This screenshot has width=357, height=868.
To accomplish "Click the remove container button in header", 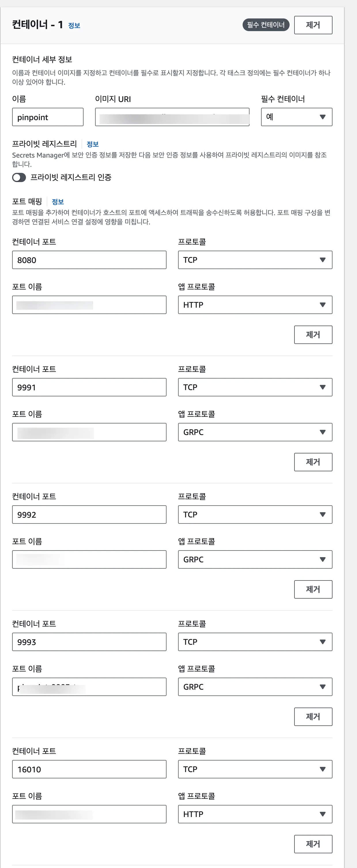I will [x=313, y=25].
